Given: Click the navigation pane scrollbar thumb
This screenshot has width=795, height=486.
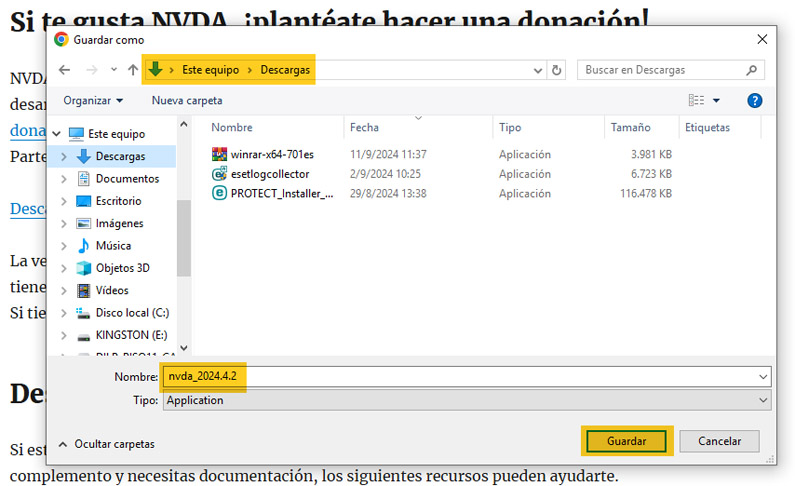Looking at the screenshot, I should 184,238.
